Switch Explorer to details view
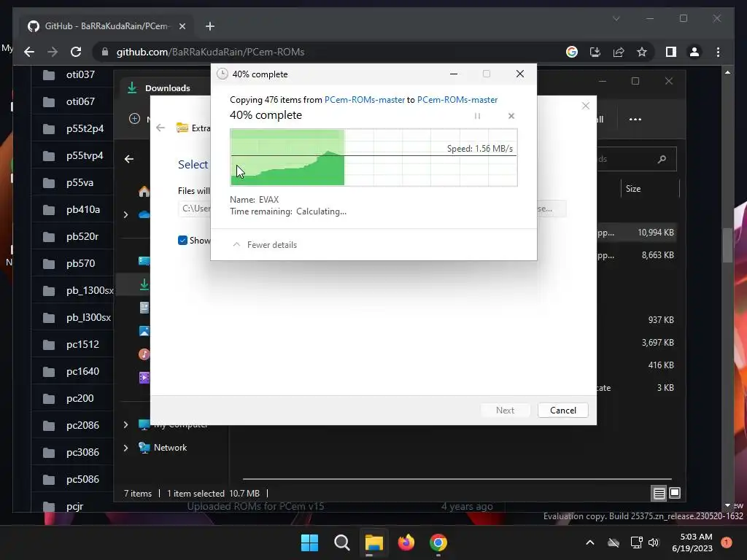Image resolution: width=747 pixels, height=560 pixels. pyautogui.click(x=659, y=494)
